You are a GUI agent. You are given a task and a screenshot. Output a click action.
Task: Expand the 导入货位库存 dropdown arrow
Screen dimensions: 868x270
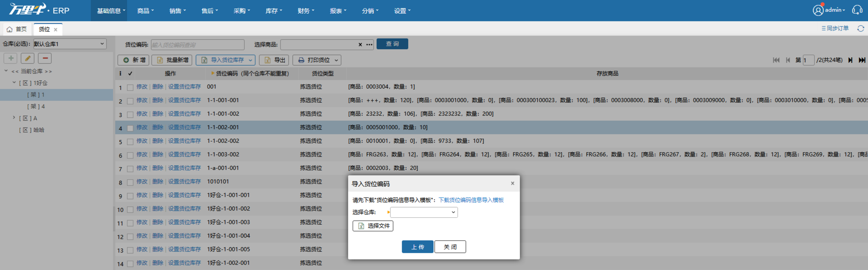click(x=250, y=60)
